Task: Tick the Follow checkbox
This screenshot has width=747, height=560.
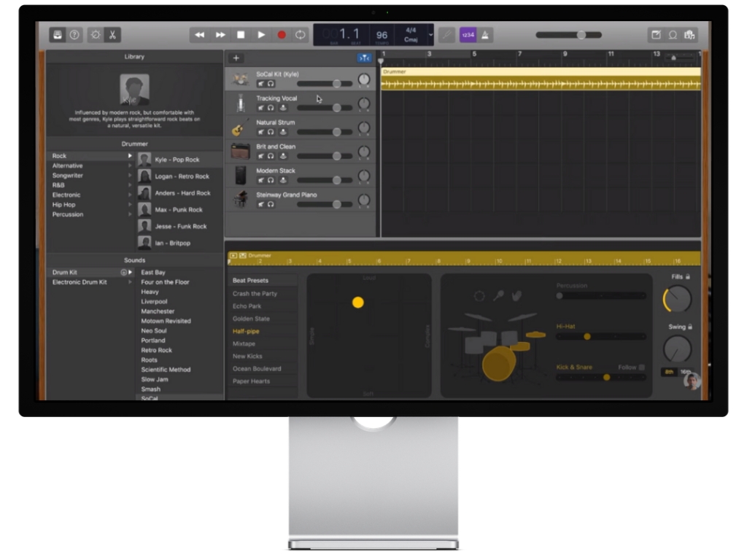Action: coord(642,367)
